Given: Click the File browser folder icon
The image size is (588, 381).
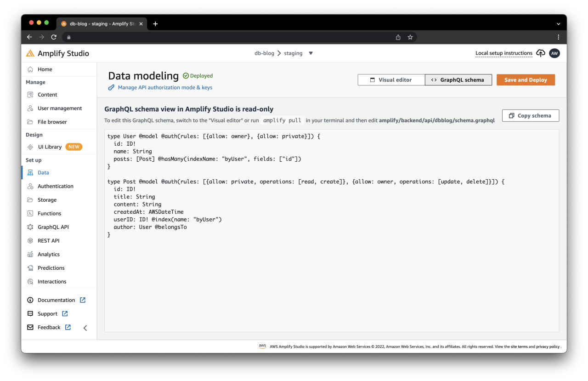Looking at the screenshot, I should pos(30,122).
